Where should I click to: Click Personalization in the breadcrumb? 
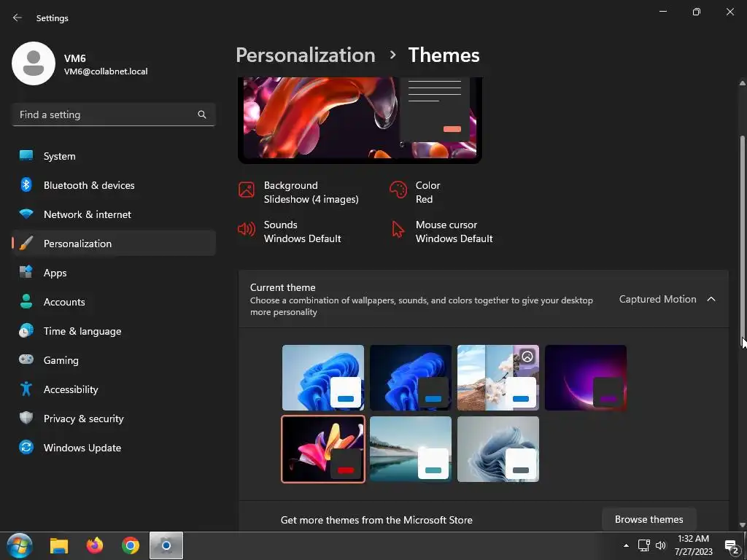pos(306,55)
